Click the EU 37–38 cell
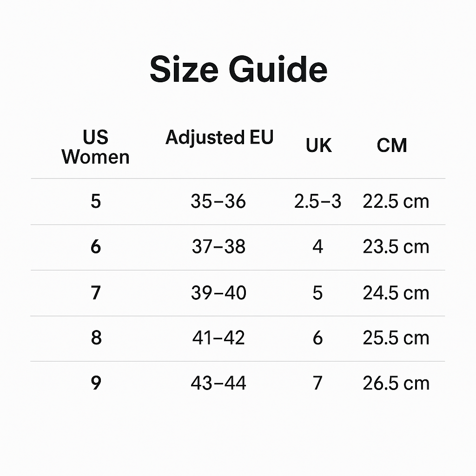 218,246
